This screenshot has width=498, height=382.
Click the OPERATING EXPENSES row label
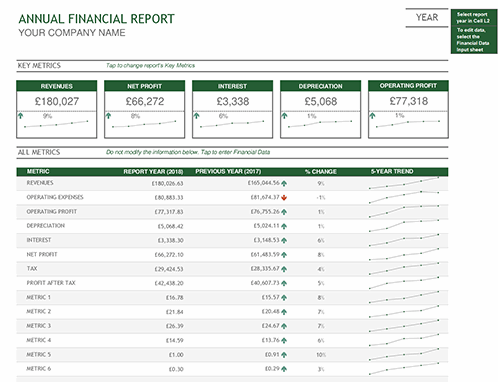(x=55, y=197)
